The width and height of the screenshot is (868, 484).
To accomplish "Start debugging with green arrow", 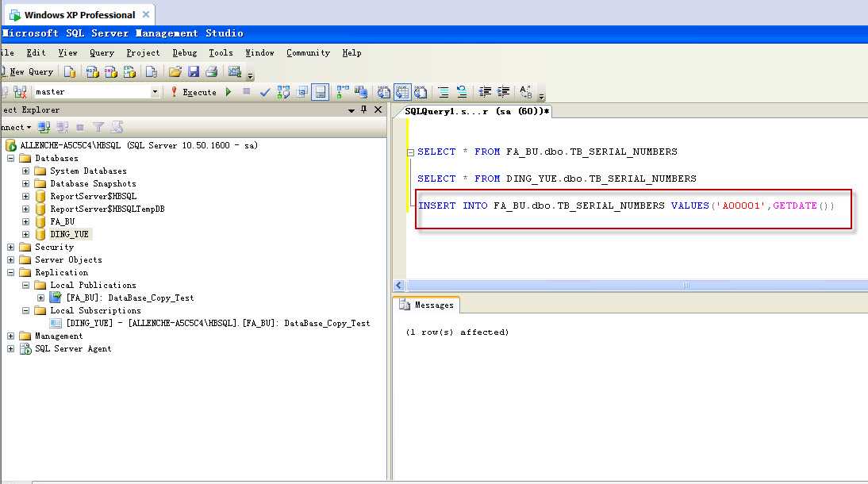I will [229, 92].
